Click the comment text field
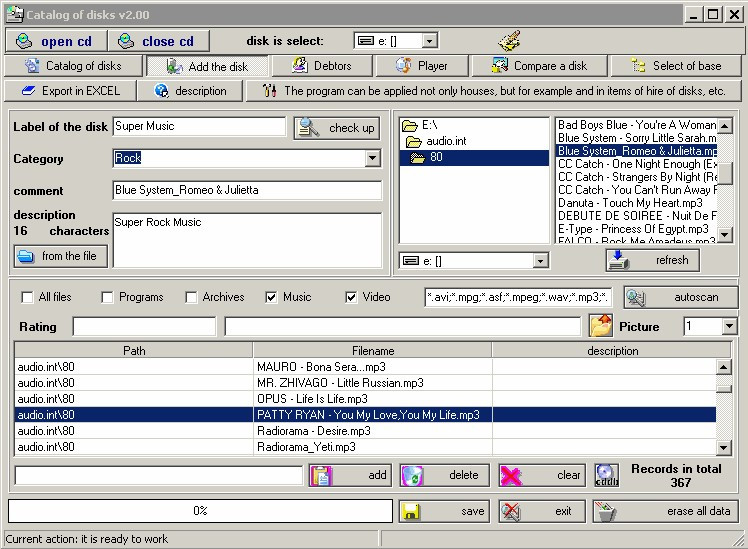The width and height of the screenshot is (748, 549). pyautogui.click(x=247, y=190)
